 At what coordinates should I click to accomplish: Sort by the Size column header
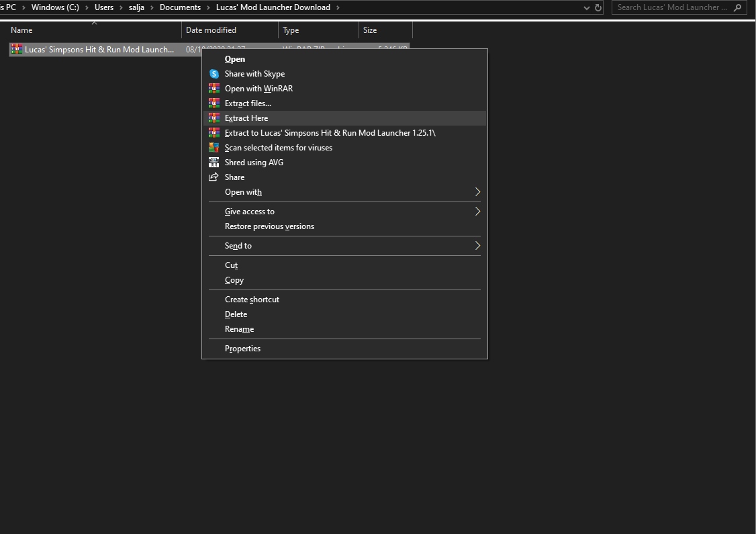[385, 30]
